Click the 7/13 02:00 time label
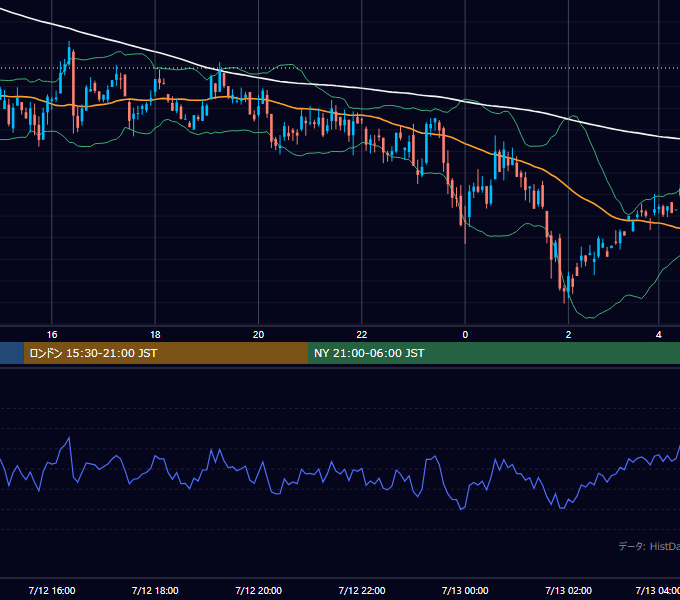 click(569, 590)
